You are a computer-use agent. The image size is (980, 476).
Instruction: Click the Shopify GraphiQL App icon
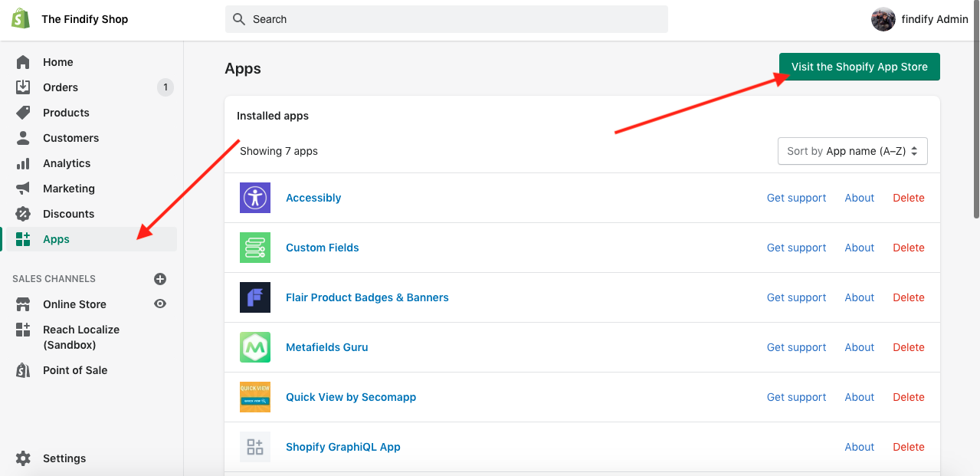(255, 447)
